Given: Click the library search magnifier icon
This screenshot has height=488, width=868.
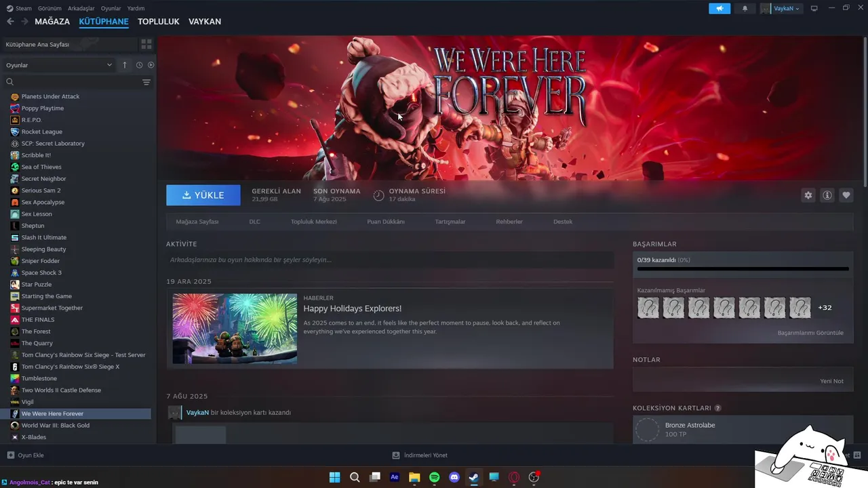Looking at the screenshot, I should (10, 82).
